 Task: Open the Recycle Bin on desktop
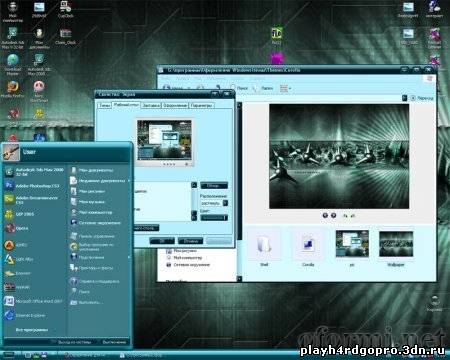434,303
